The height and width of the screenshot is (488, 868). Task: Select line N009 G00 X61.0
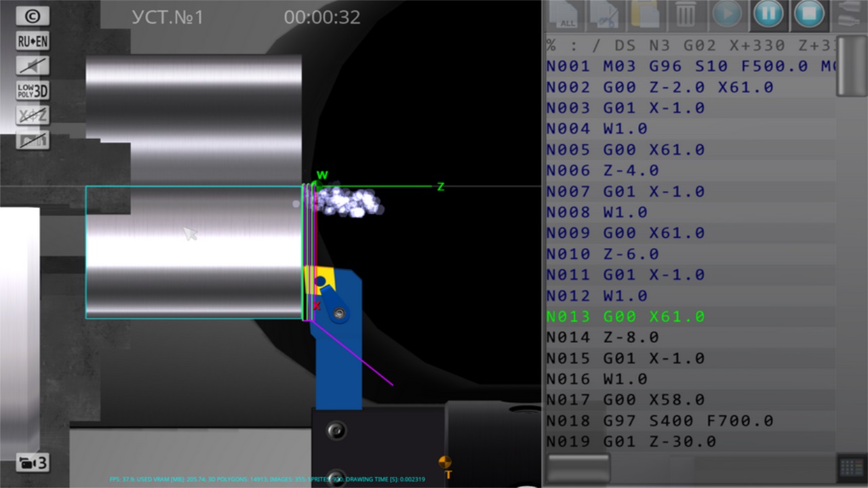click(690, 233)
